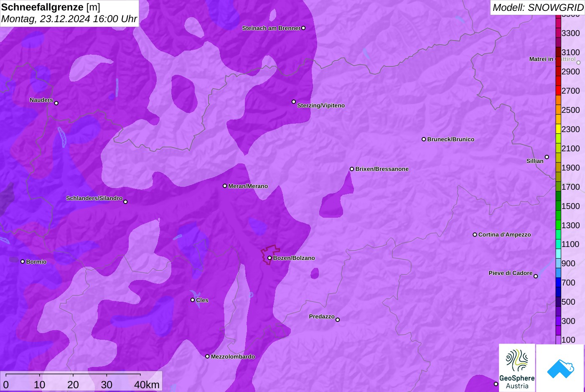The height and width of the screenshot is (392, 585).
Task: Click legend value '2100'
Action: 570,148
